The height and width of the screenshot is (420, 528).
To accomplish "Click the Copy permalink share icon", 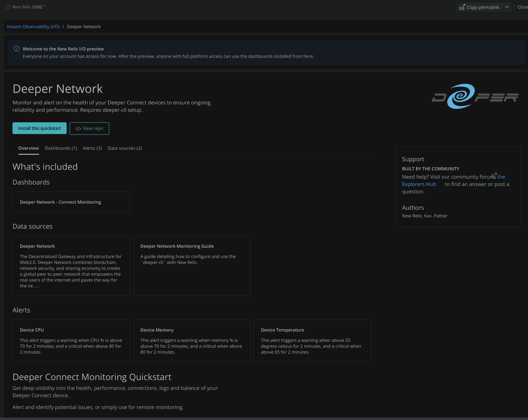I will click(462, 7).
